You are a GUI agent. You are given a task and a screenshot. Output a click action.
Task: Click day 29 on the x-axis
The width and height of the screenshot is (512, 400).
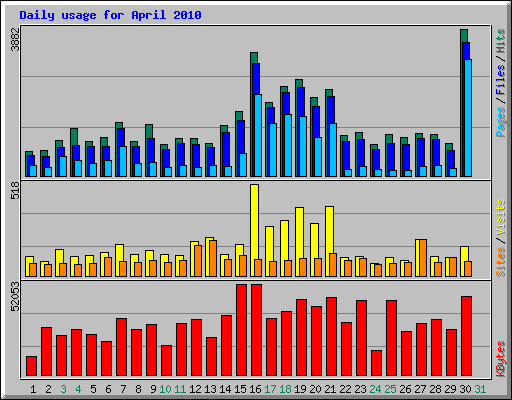450,389
